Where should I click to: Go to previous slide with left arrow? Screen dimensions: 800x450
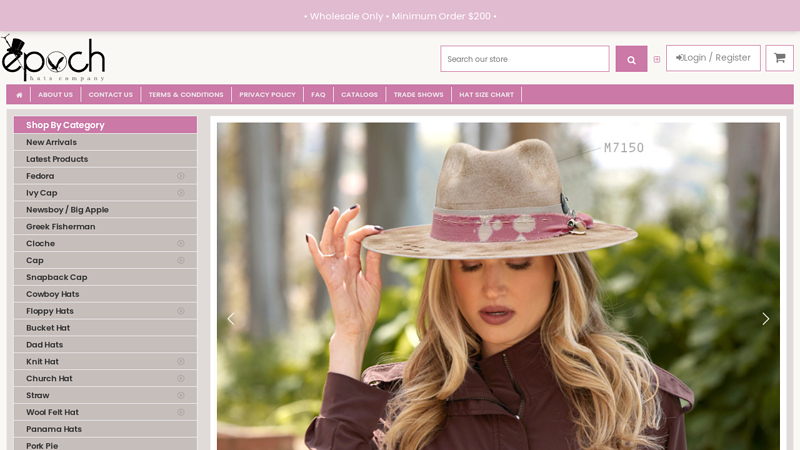(231, 319)
